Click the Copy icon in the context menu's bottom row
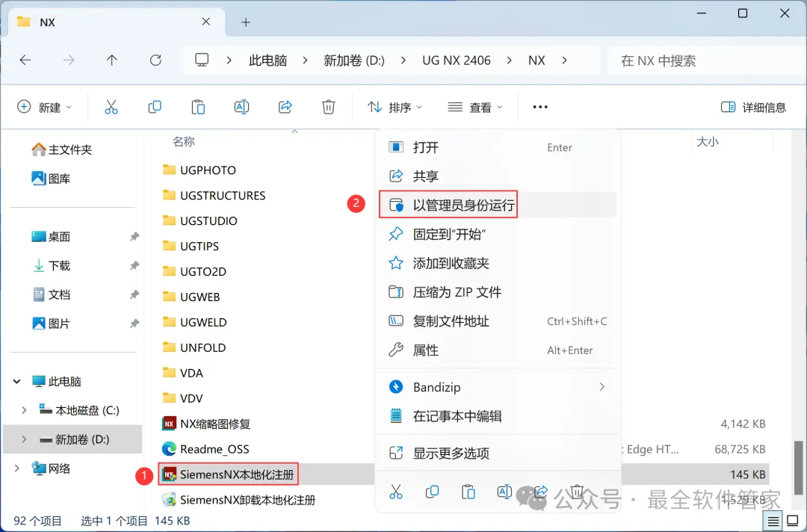This screenshot has width=807, height=532. pyautogui.click(x=433, y=492)
